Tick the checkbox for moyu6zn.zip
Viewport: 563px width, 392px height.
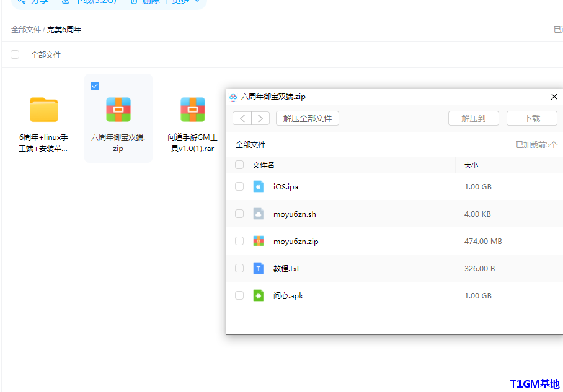click(239, 241)
